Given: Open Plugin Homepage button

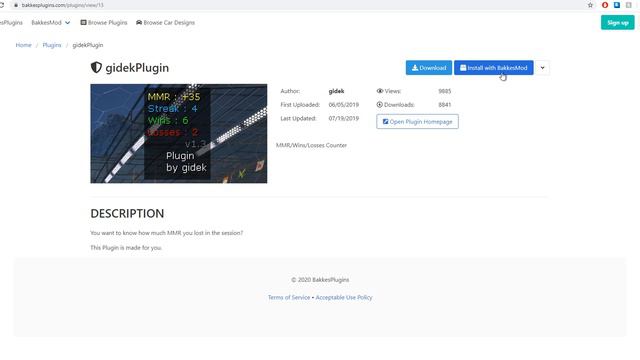Looking at the screenshot, I should [417, 122].
